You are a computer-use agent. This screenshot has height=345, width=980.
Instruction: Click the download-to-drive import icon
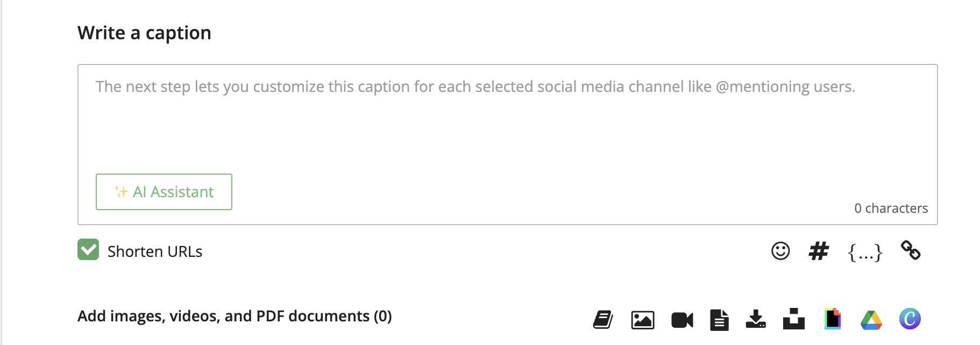756,319
